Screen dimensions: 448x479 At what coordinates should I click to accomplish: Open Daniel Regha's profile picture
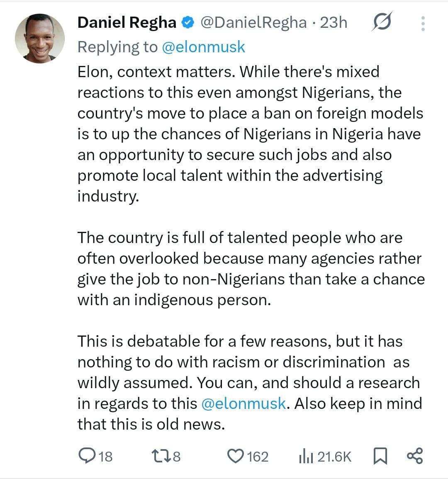pos(40,38)
